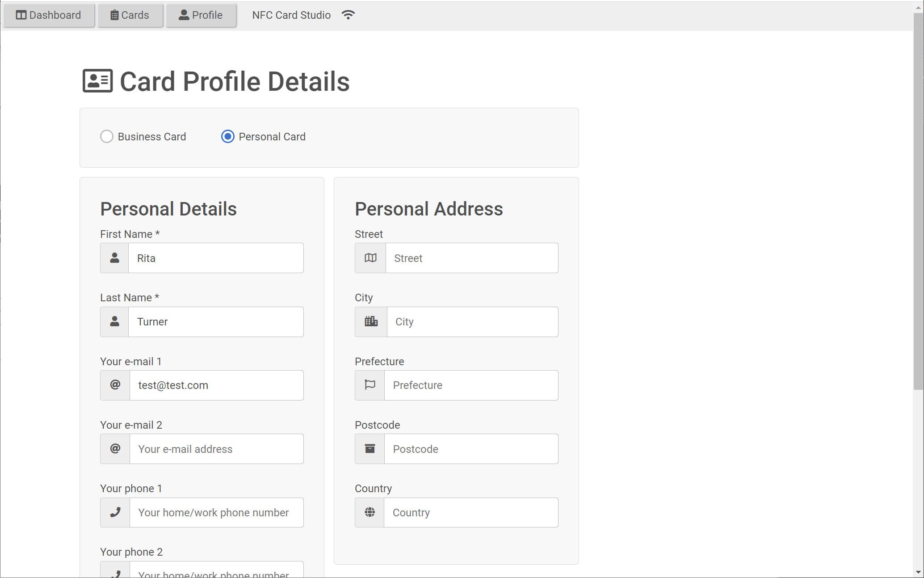Click the vertical page scrollbar thumb
Image resolution: width=924 pixels, height=578 pixels.
coord(918,201)
